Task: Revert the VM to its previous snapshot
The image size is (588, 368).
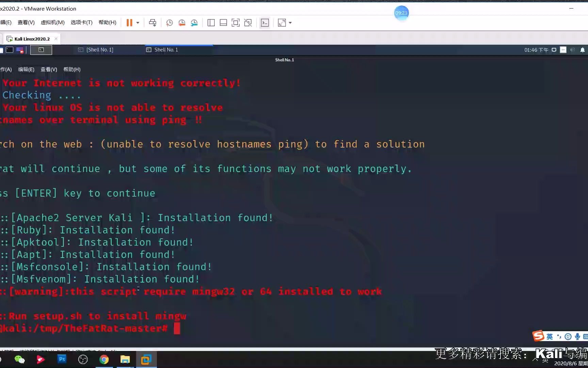Action: coord(182,23)
